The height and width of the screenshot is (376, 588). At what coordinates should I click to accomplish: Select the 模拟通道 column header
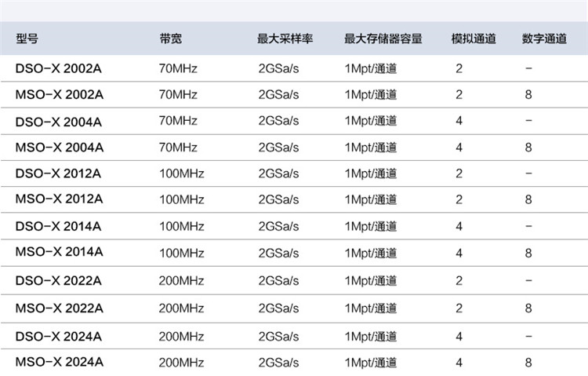tap(474, 38)
